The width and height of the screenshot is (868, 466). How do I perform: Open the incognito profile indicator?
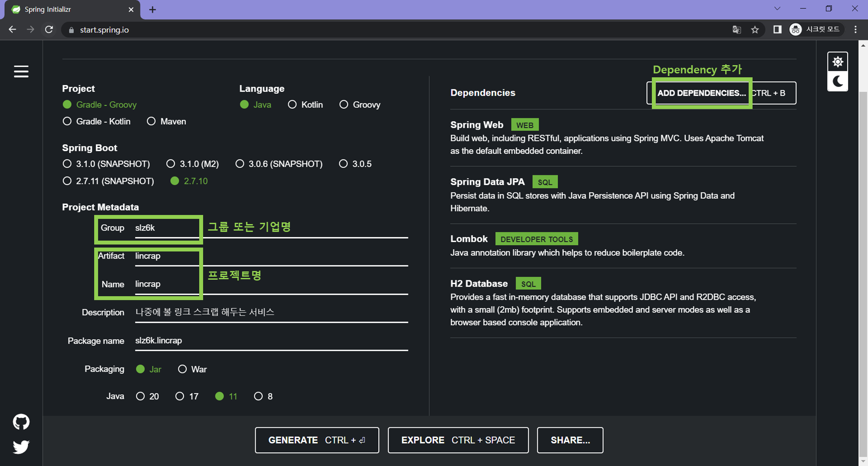tap(816, 30)
